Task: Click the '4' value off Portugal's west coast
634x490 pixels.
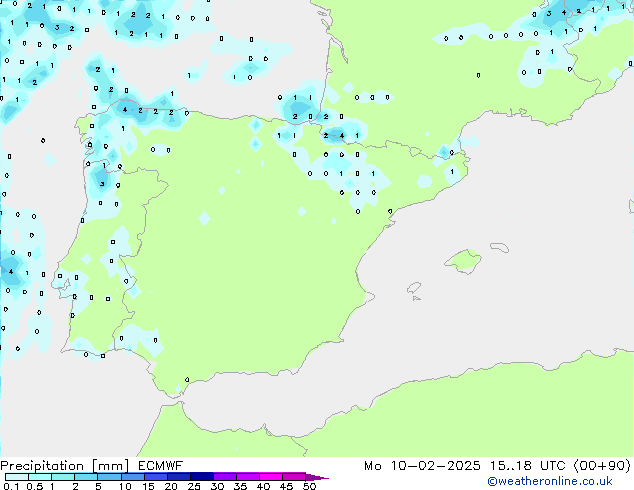Action: (11, 271)
